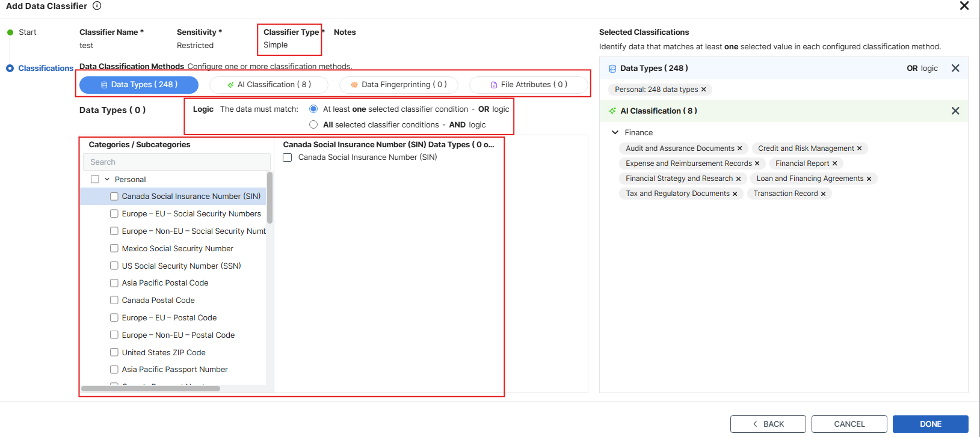Click the categories horizontal scrollbar
Viewport: 980px width, 437px height.
(x=150, y=389)
